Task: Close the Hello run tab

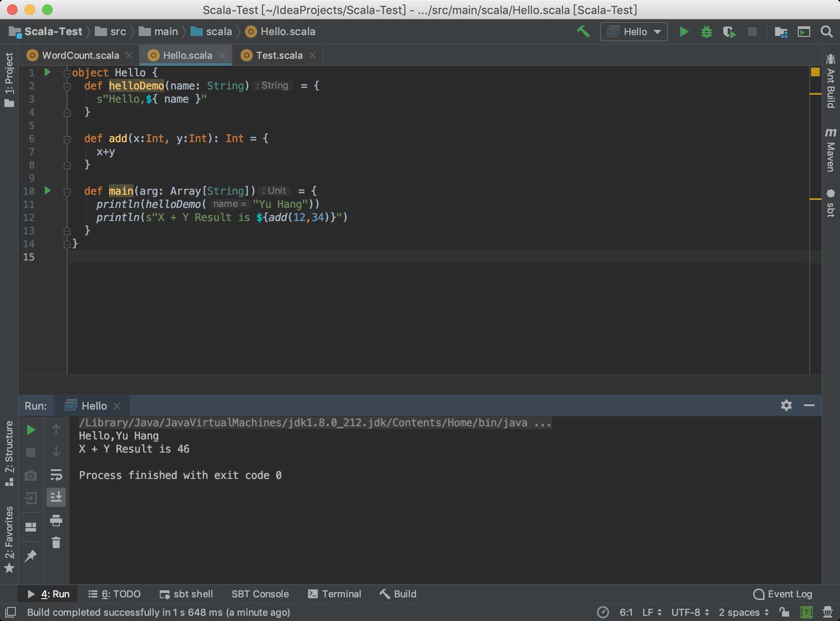Action: pyautogui.click(x=117, y=406)
